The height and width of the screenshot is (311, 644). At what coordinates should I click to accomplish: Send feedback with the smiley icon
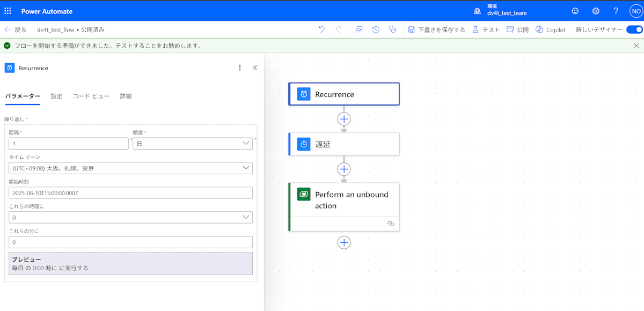575,11
